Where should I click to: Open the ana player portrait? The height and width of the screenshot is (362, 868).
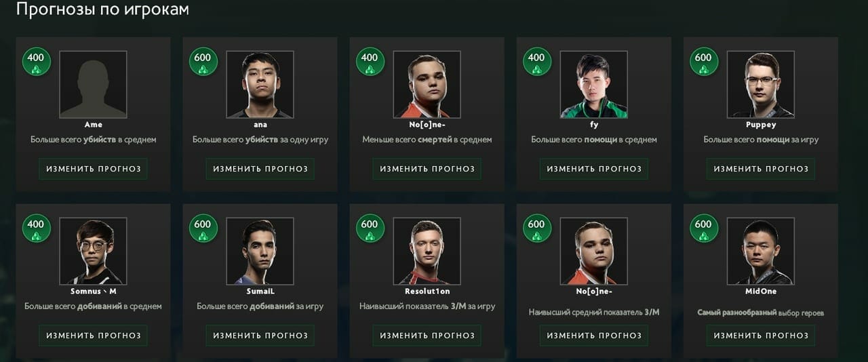260,85
